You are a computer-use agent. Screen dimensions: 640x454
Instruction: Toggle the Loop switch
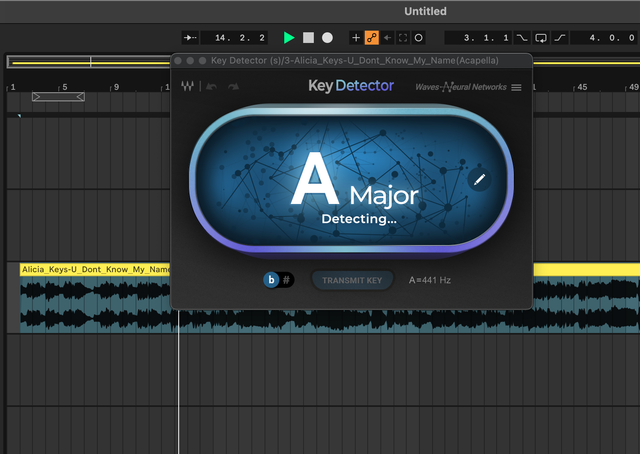click(x=541, y=38)
